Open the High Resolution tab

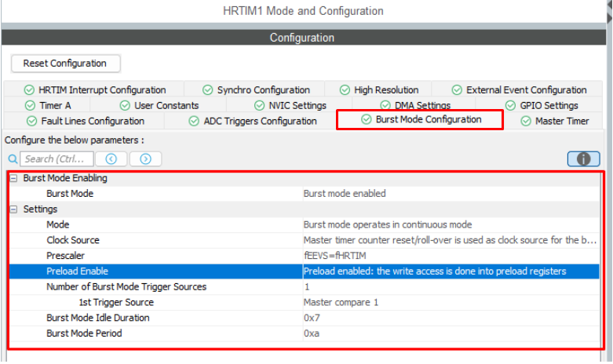(x=379, y=90)
